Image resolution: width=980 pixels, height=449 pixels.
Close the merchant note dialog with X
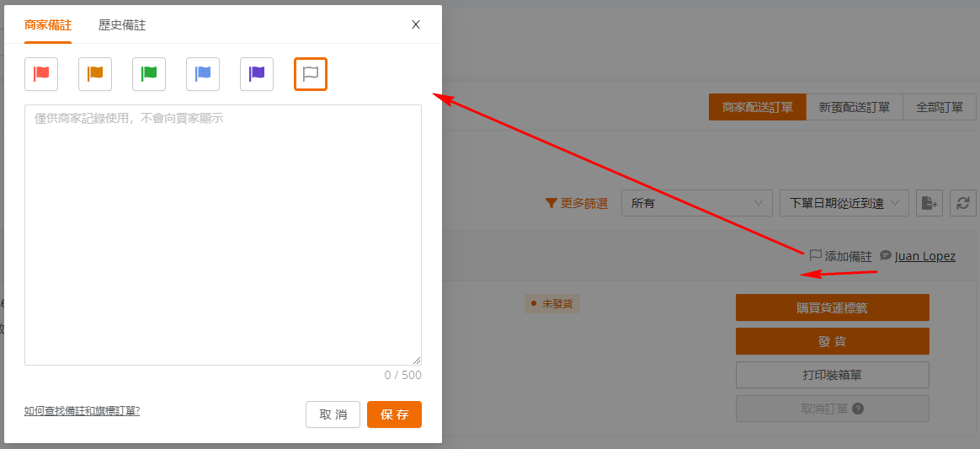point(416,25)
